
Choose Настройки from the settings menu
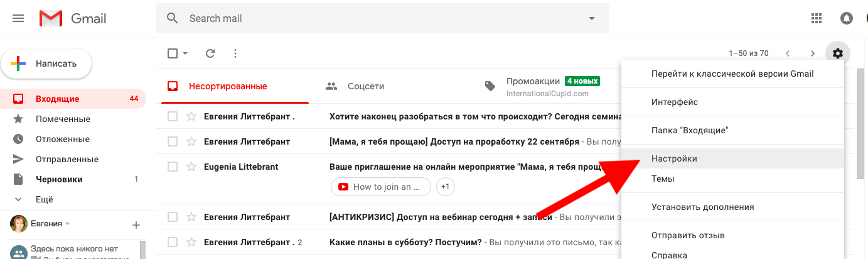(674, 159)
